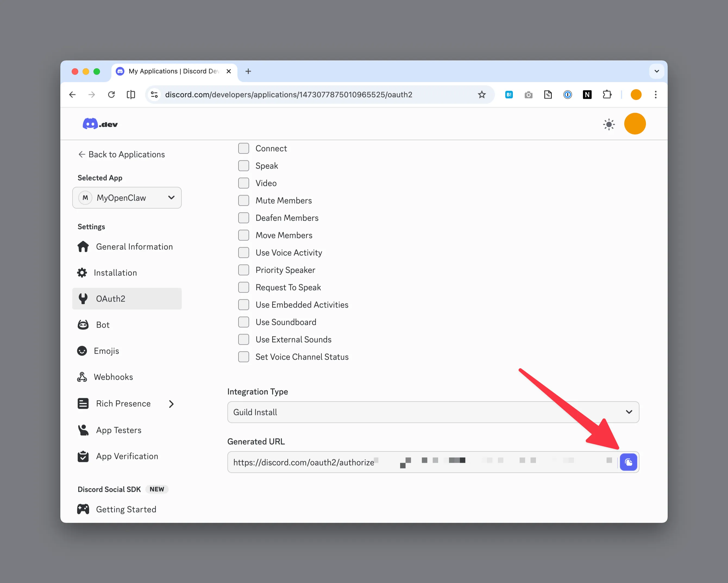The width and height of the screenshot is (728, 583).
Task: Click the Discord .dev logo
Action: [x=100, y=124]
